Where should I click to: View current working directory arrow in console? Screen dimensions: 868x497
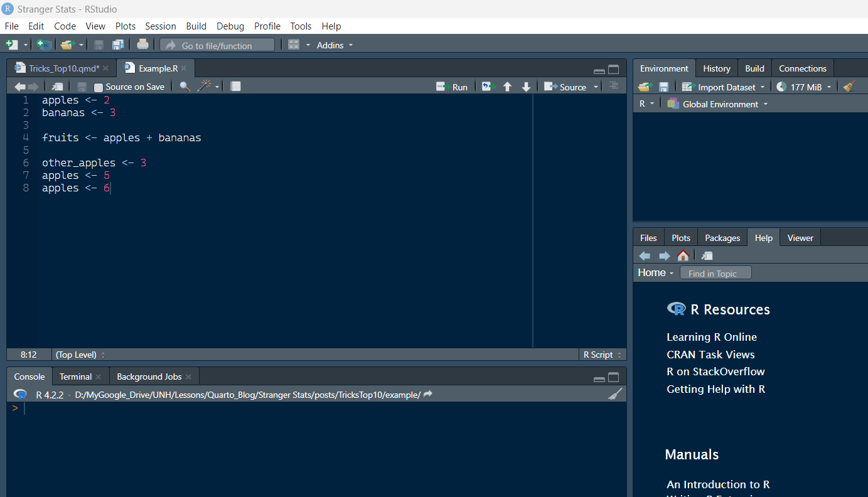point(428,394)
